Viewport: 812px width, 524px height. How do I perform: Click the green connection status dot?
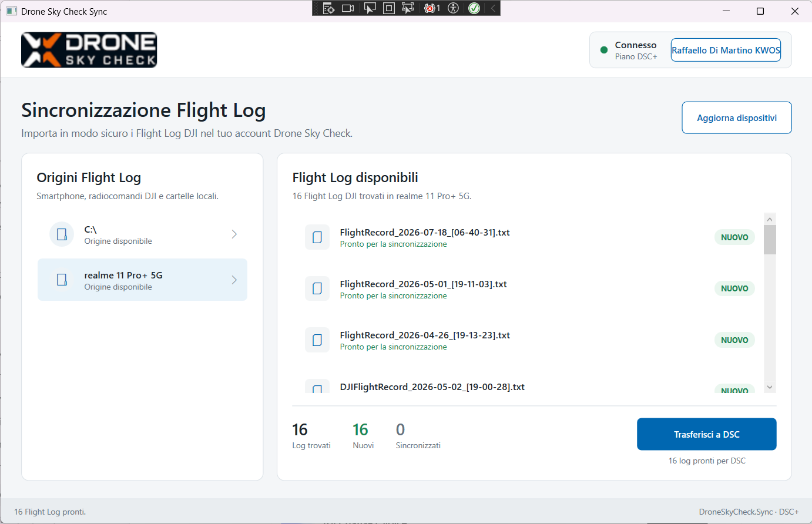603,50
